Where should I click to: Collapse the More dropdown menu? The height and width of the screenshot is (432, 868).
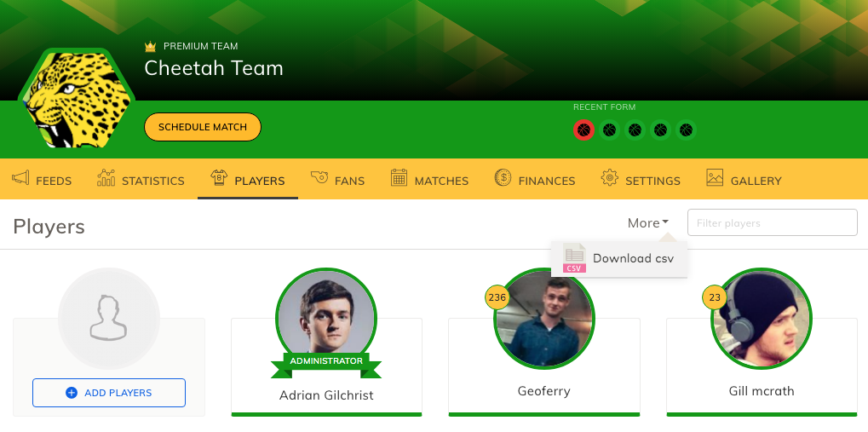click(648, 222)
